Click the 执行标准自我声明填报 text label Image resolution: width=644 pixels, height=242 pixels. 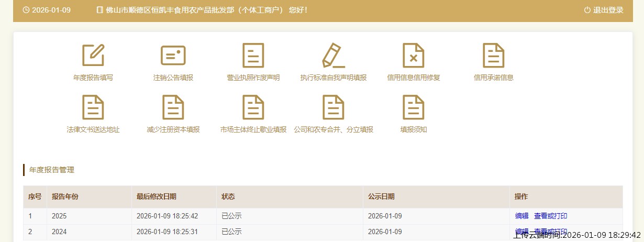coord(334,78)
